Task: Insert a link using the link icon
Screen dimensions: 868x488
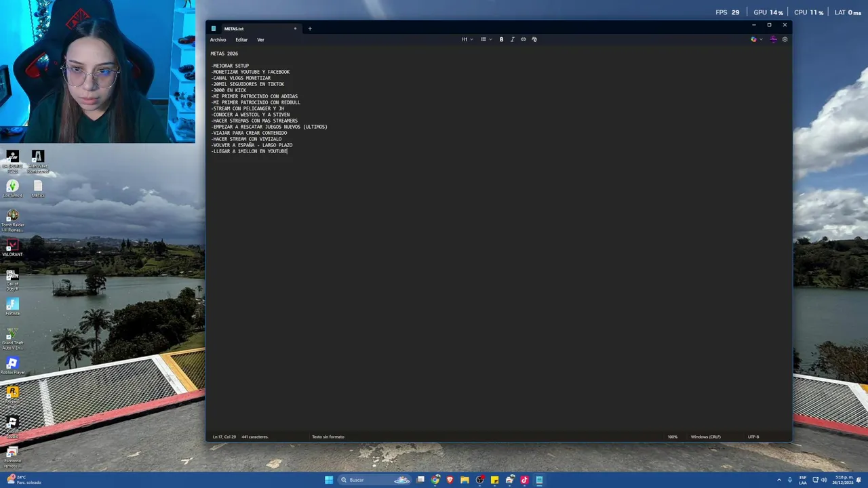Action: (x=523, y=39)
